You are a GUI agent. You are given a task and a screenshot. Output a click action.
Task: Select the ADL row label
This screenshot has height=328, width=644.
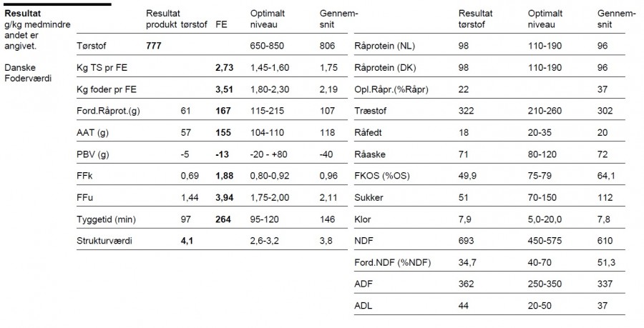pyautogui.click(x=364, y=305)
